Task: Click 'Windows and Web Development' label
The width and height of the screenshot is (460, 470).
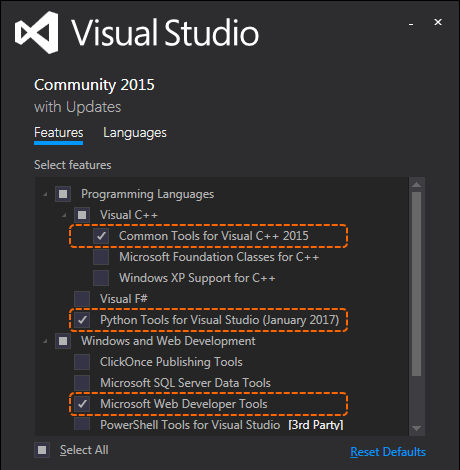Action: tap(168, 341)
